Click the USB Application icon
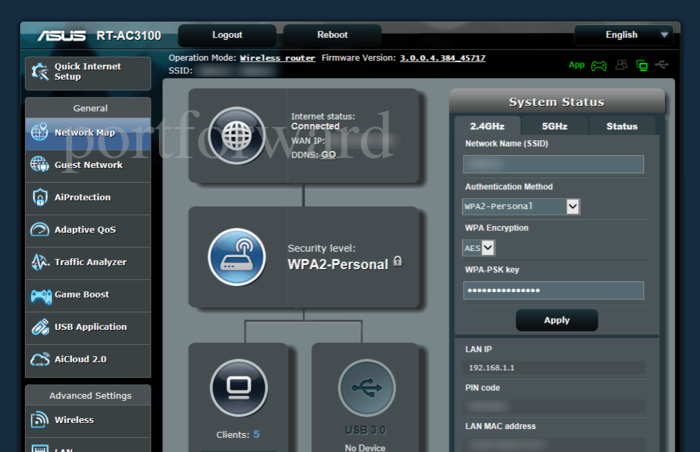The image size is (700, 452). tap(40, 327)
